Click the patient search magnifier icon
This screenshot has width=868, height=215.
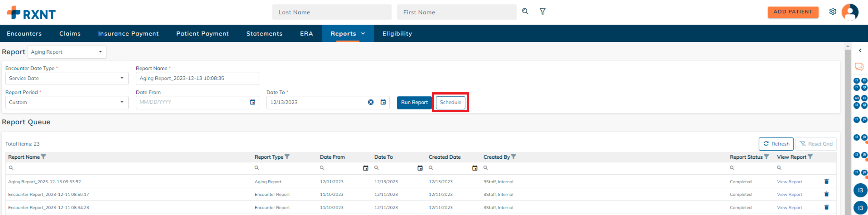525,11
